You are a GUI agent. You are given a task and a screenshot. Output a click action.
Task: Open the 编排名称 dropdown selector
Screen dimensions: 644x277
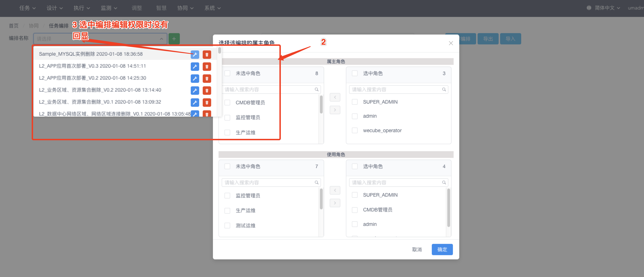(x=100, y=39)
